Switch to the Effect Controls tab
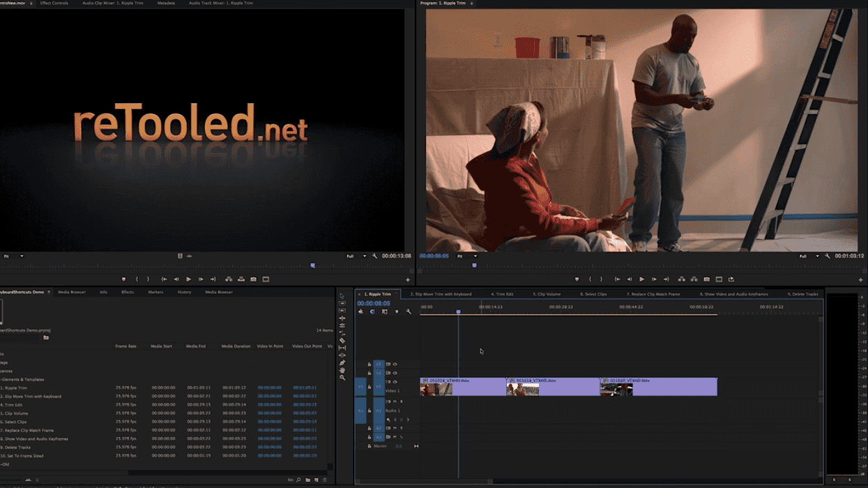Screen dimensions: 868x488 (54, 3)
